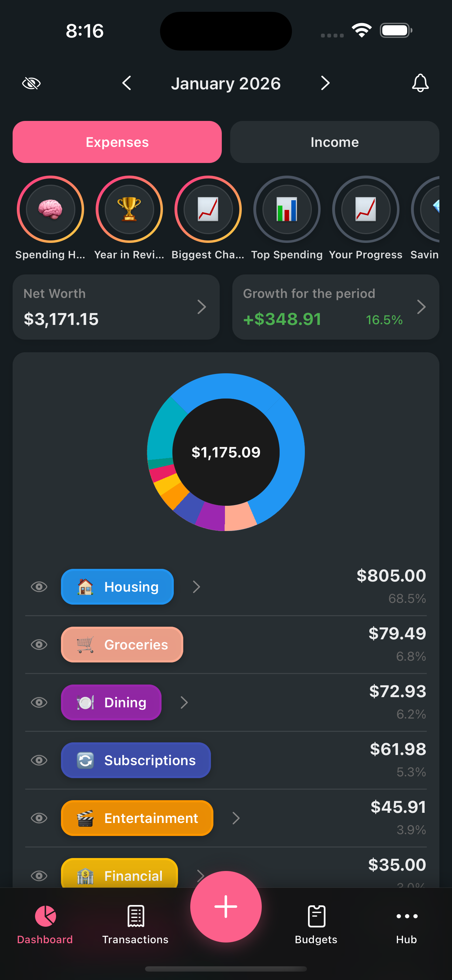The width and height of the screenshot is (452, 980).
Task: Toggle balance visibility with the crossed eye
Action: click(32, 83)
